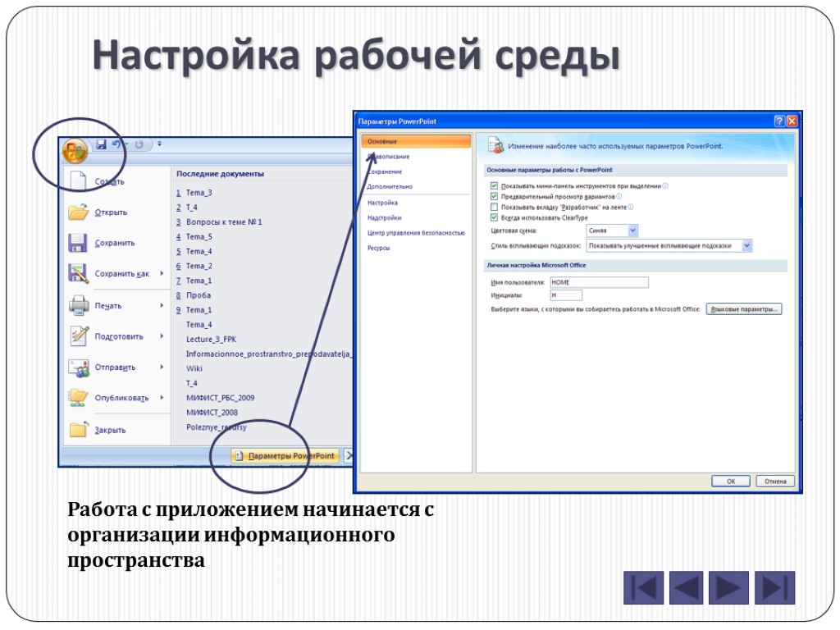Click the printer icon beside Печать
Viewport: 840px width, 630px height.
tap(78, 305)
